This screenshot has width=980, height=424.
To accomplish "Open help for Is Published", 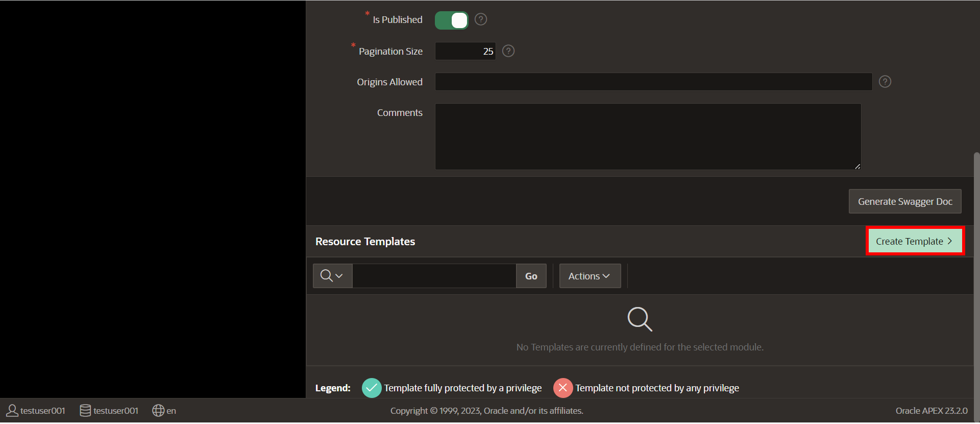I will click(481, 19).
